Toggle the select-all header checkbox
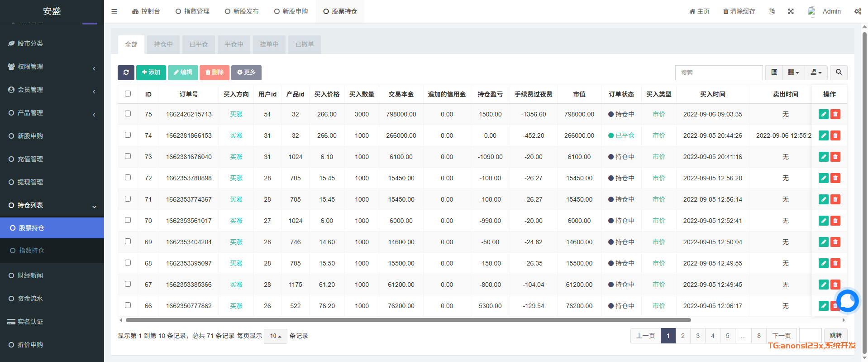 (128, 94)
